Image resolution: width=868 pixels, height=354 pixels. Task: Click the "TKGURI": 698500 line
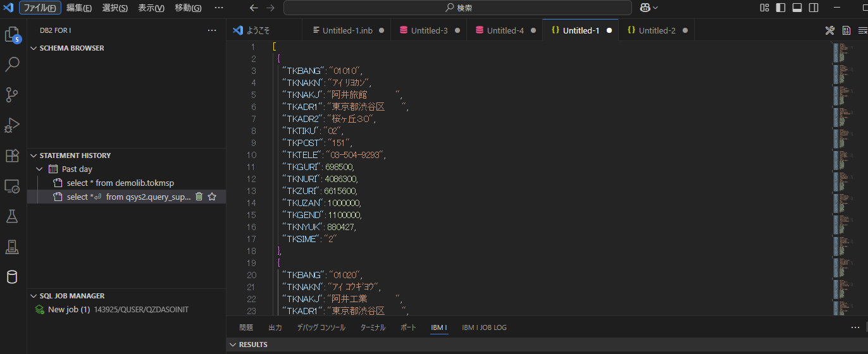click(318, 167)
